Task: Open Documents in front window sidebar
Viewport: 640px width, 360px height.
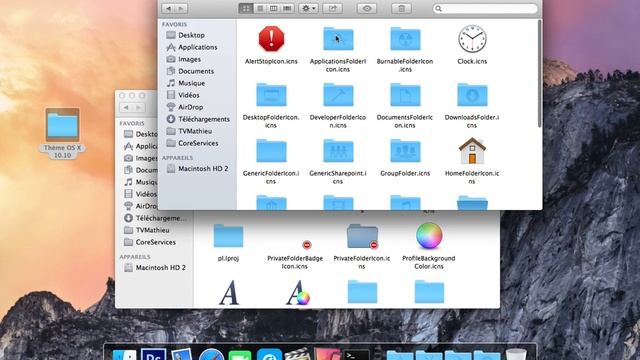Action: tap(197, 71)
